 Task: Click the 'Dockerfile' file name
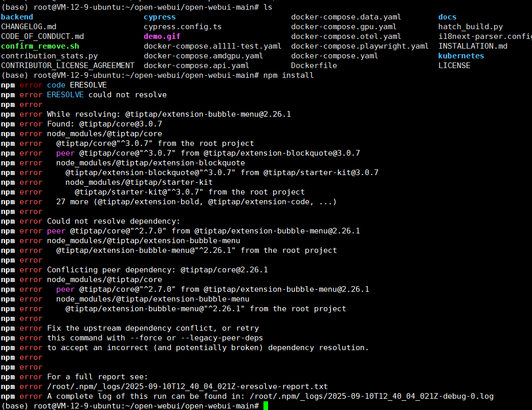(314, 66)
